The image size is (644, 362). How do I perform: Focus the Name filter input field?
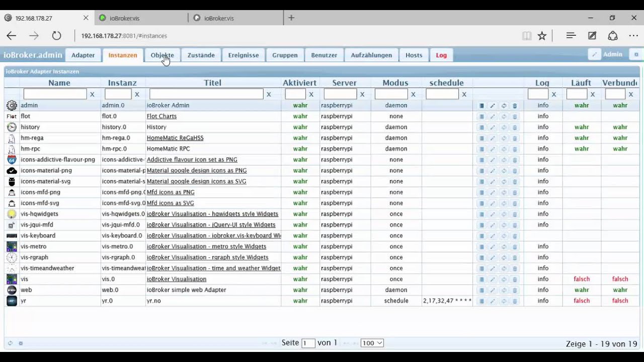click(55, 94)
